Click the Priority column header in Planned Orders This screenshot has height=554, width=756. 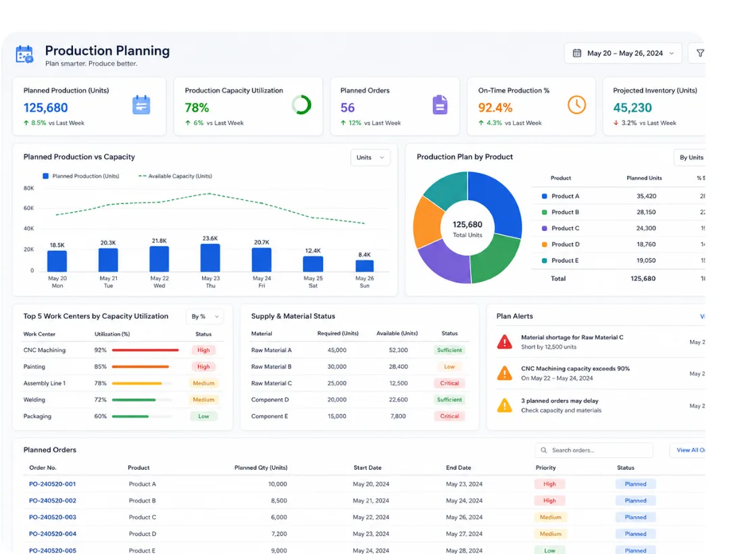pos(546,468)
